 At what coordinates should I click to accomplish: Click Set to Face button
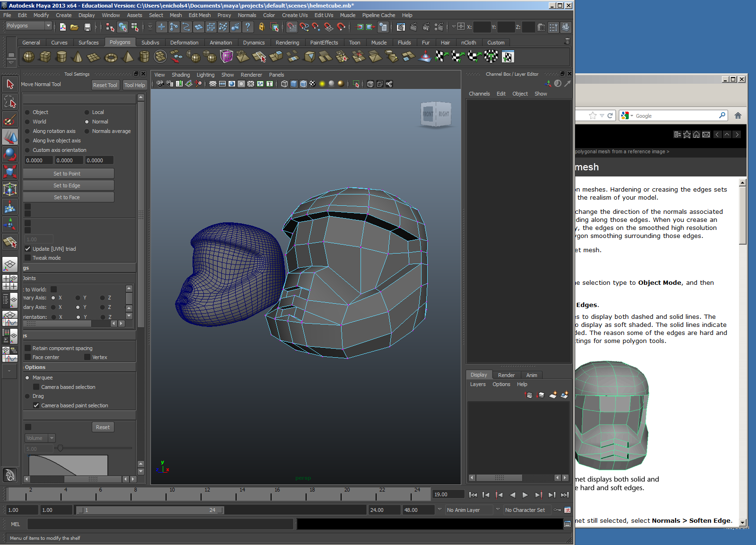click(68, 197)
